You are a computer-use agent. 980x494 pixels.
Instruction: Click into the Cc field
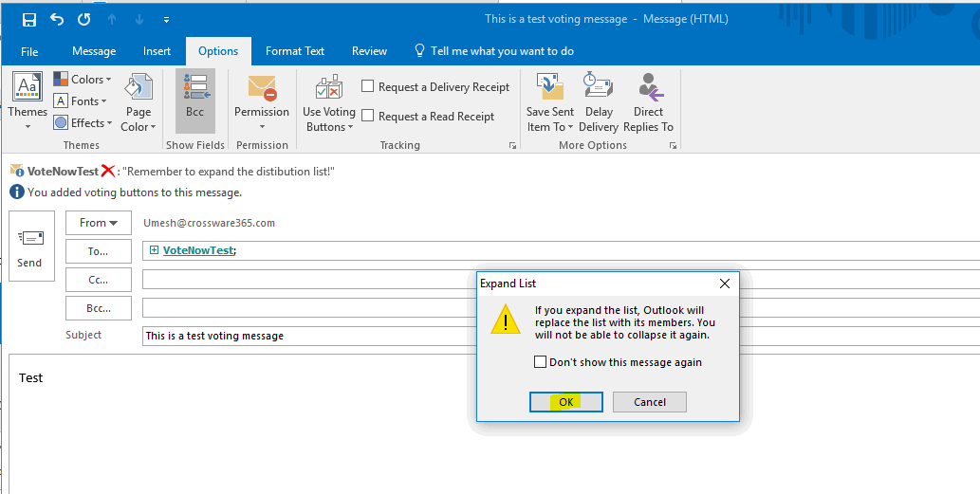click(307, 279)
